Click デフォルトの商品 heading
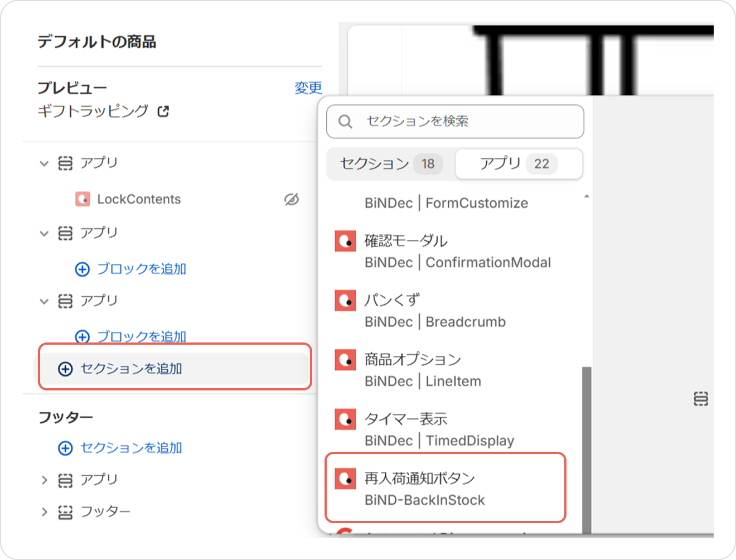This screenshot has height=560, width=736. [x=97, y=42]
